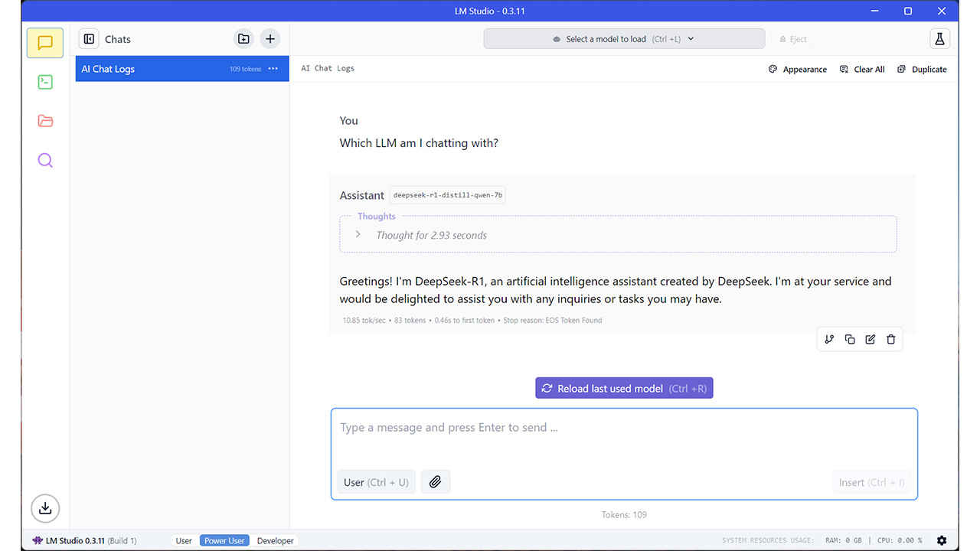Reload last used model

pos(624,388)
